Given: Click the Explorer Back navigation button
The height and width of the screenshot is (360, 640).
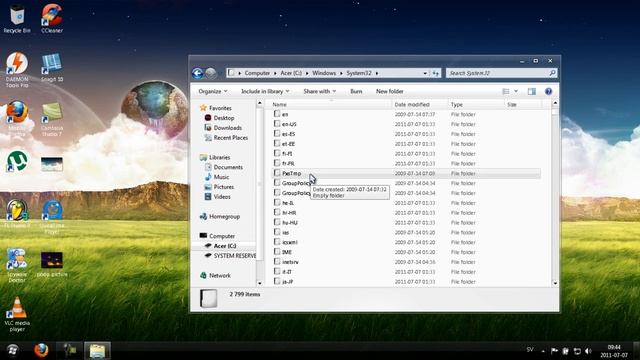Looking at the screenshot, I should pos(198,73).
